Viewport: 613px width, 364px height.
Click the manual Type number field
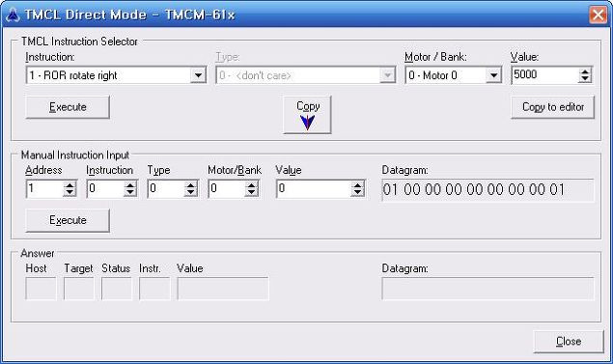pos(166,189)
